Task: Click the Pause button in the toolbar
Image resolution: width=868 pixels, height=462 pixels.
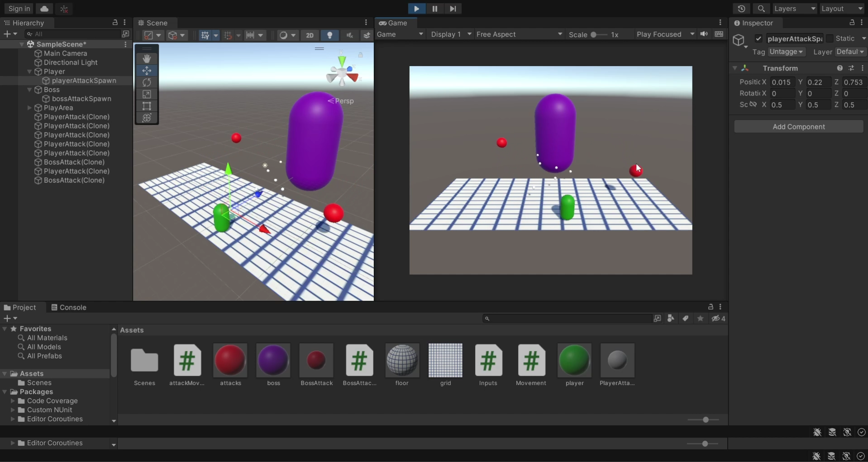Action: click(x=434, y=9)
